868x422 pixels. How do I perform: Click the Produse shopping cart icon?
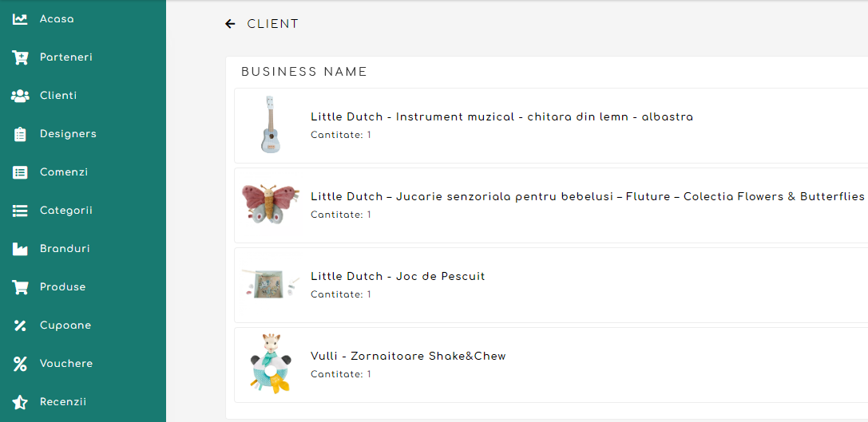[x=20, y=287]
